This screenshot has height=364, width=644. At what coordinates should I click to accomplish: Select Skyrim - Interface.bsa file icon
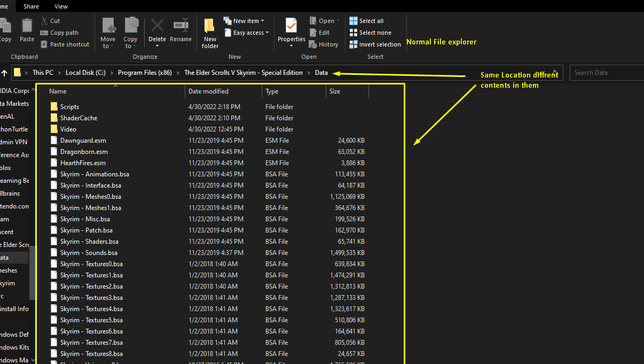pos(53,185)
